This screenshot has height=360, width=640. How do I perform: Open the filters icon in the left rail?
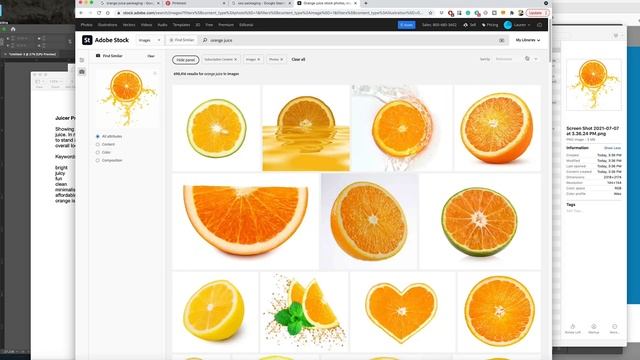click(x=82, y=60)
